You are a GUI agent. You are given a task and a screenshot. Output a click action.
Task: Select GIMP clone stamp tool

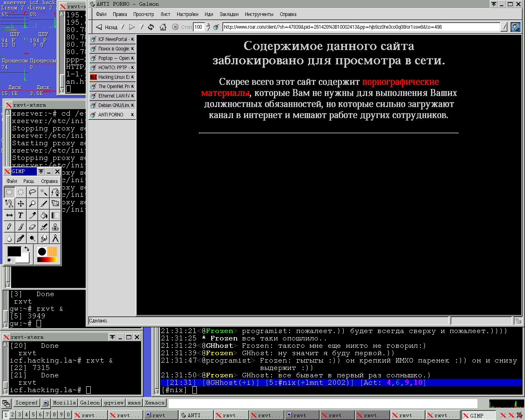pyautogui.click(x=55, y=226)
